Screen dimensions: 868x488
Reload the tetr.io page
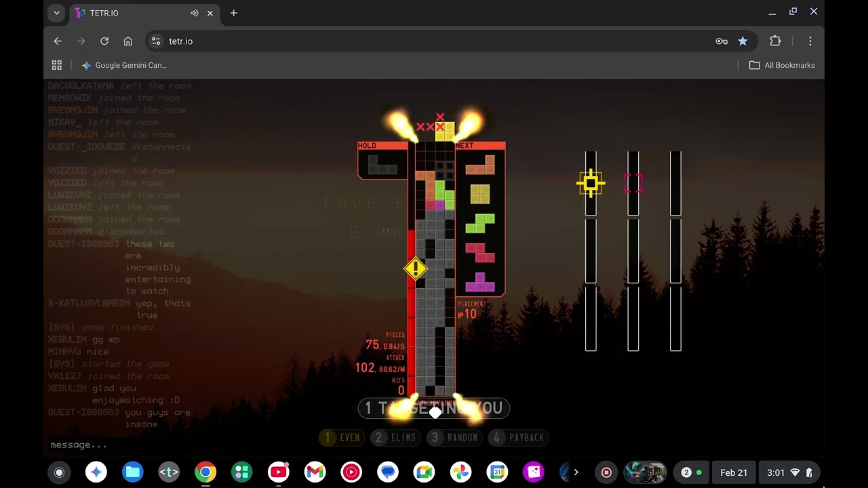click(104, 41)
